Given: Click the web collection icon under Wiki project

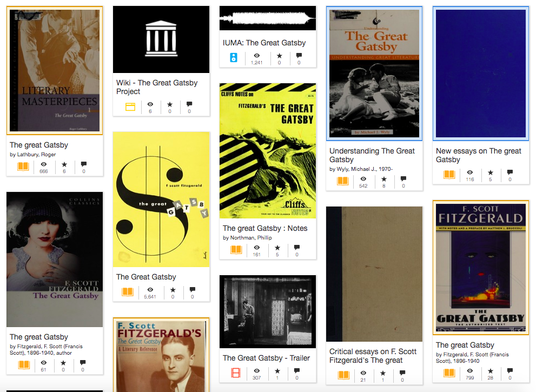Looking at the screenshot, I should pyautogui.click(x=130, y=107).
